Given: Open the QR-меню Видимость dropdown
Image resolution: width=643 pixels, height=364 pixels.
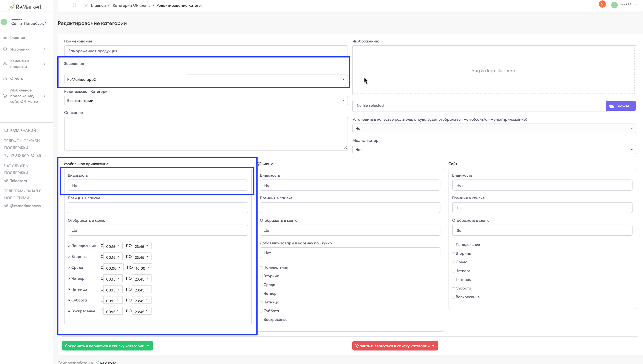Looking at the screenshot, I should click(x=350, y=185).
